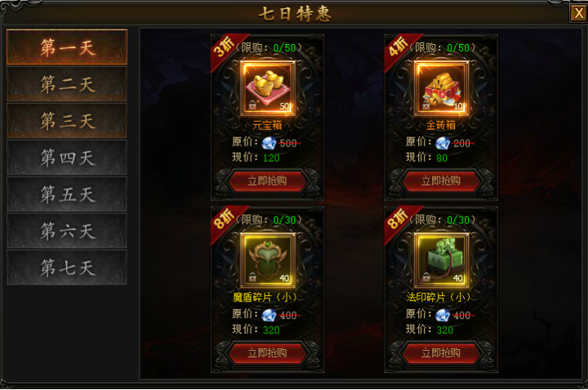The width and height of the screenshot is (588, 390).
Task: Click the diamond icon beside 金砖箱 original price
Action: 443,143
